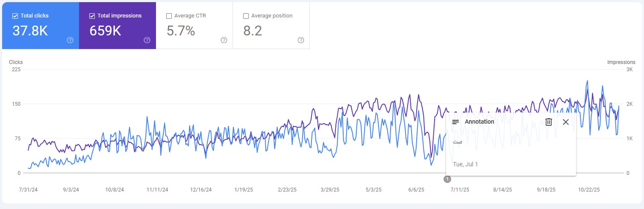The image size is (644, 209).
Task: Click help icon on Average position card
Action: tap(301, 40)
